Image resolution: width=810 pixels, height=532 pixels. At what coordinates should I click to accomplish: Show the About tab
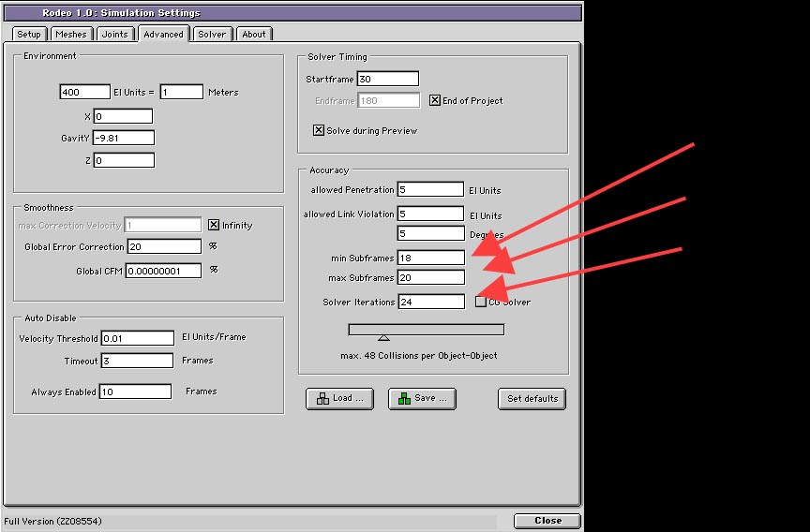[254, 35]
